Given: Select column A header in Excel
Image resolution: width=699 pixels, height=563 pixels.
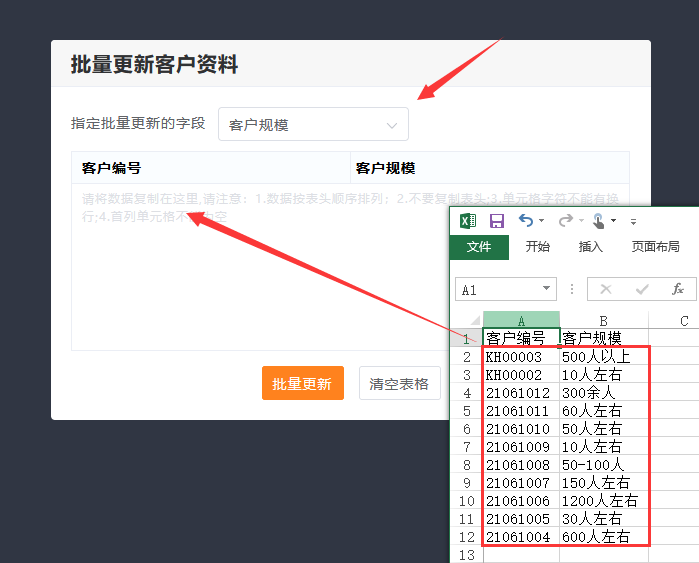Looking at the screenshot, I should [521, 320].
